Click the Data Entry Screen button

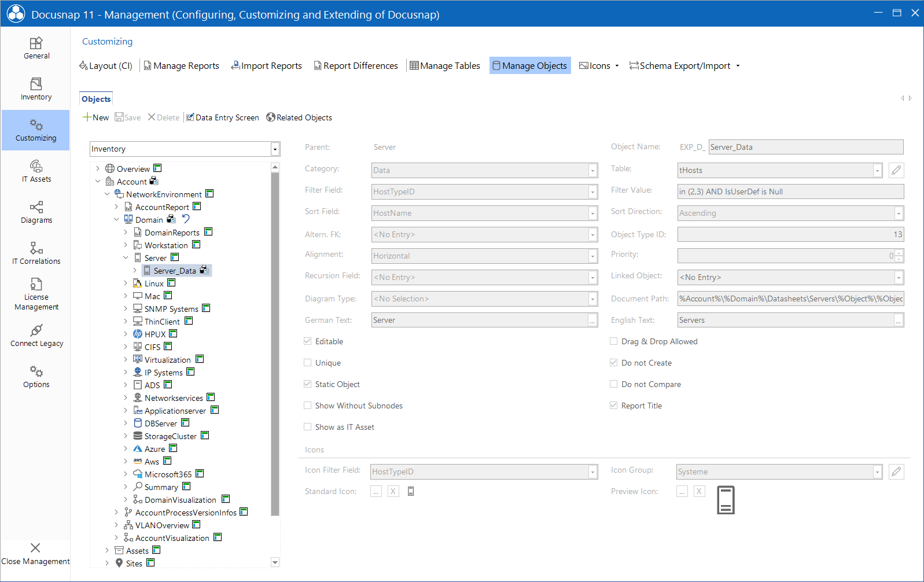click(223, 117)
